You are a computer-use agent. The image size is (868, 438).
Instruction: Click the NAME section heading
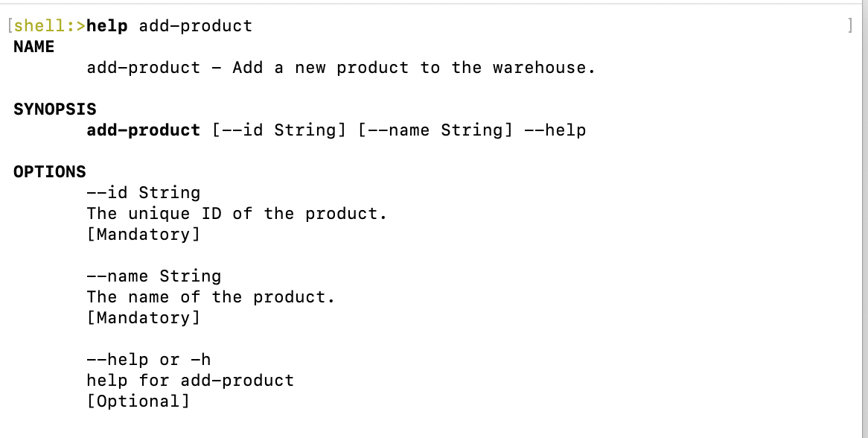point(34,47)
